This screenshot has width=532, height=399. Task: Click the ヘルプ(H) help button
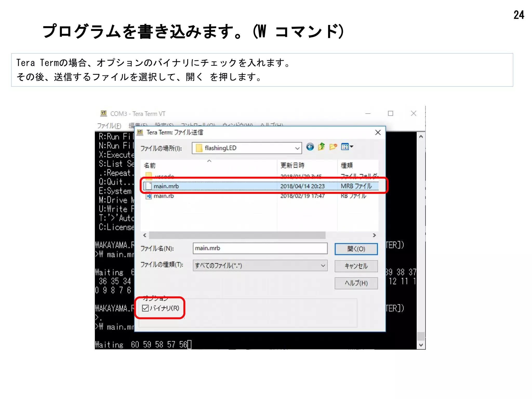click(x=356, y=283)
